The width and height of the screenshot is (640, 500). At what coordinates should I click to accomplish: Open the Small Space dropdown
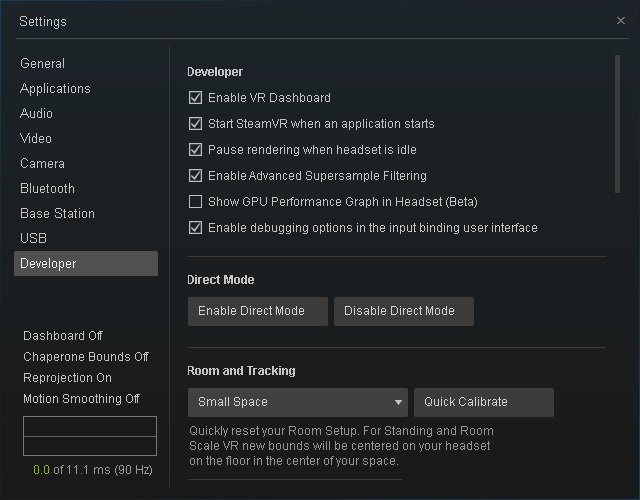298,402
